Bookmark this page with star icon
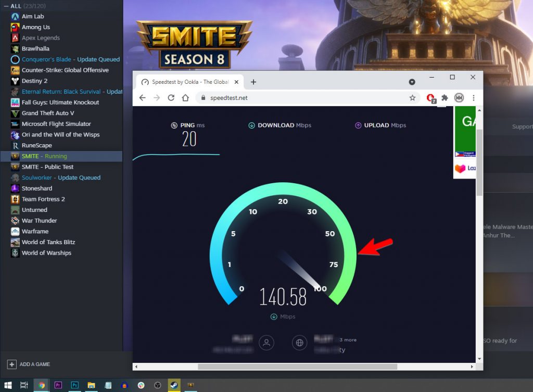The image size is (533, 392). click(412, 98)
